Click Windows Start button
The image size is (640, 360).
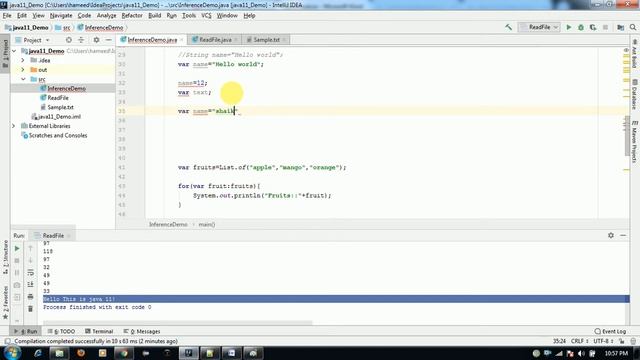tap(12, 353)
